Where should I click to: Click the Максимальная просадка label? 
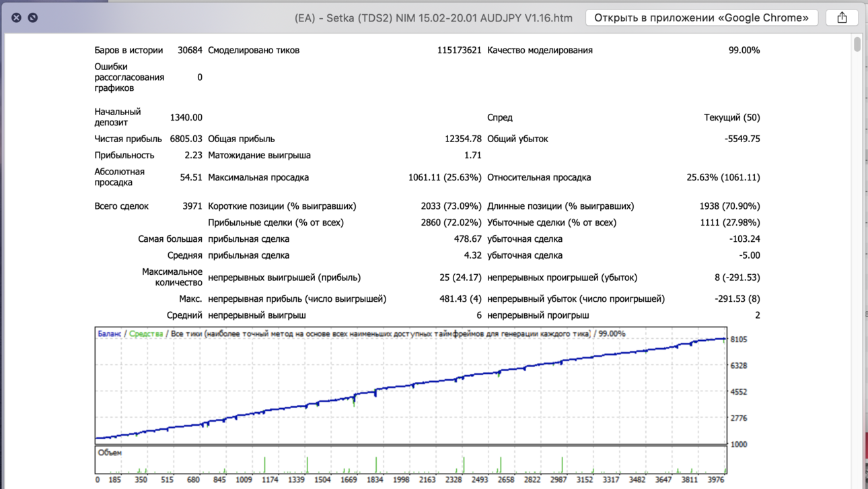click(258, 177)
